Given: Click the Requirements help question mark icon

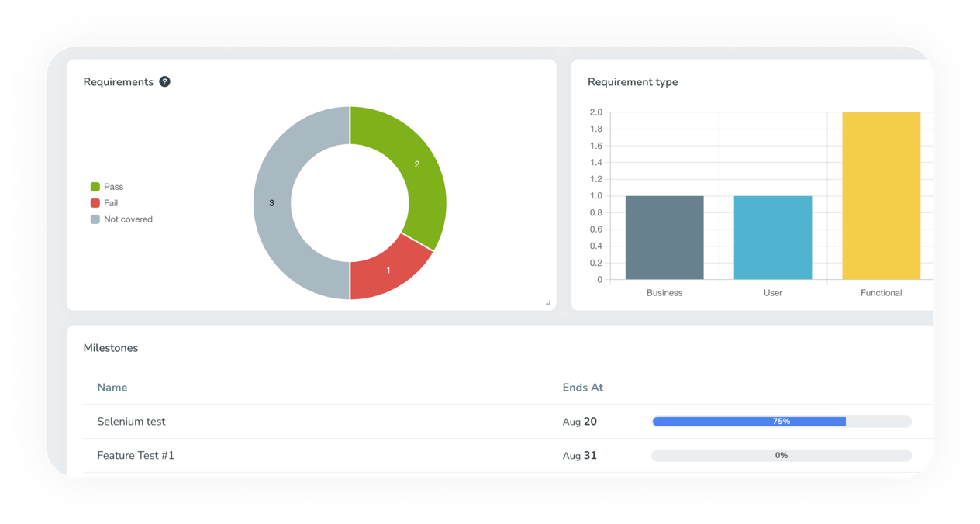Looking at the screenshot, I should (164, 81).
